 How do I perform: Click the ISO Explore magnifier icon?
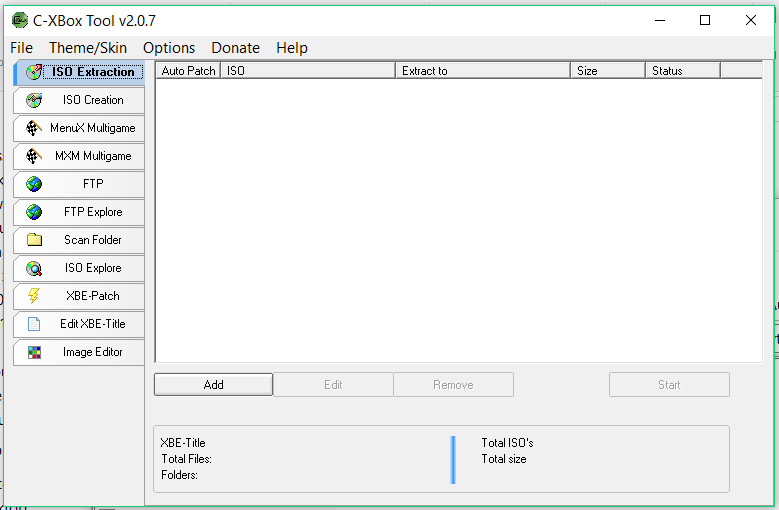[x=34, y=268]
